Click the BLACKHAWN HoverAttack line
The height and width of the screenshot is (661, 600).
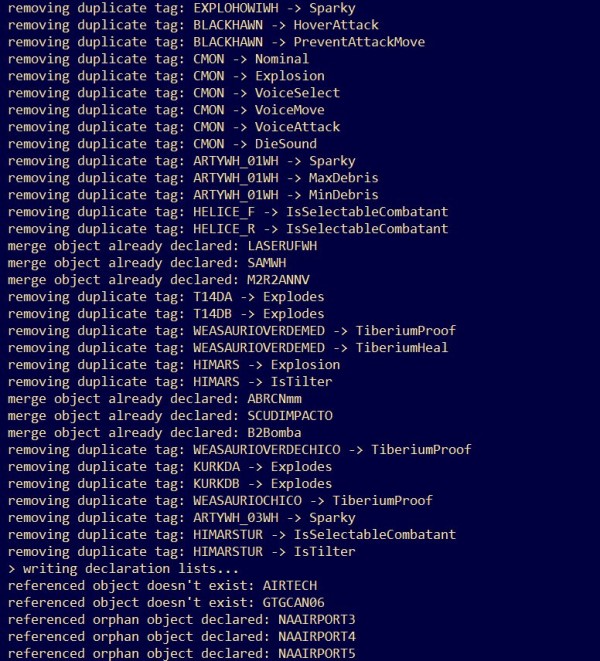[193, 25]
